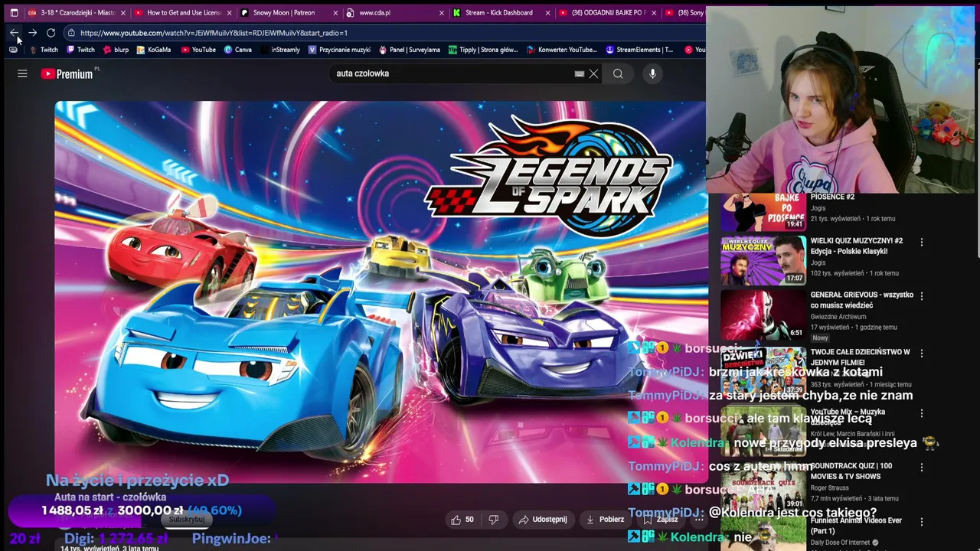980x551 pixels.
Task: Open the first Twitch bookmark
Action: (43, 50)
